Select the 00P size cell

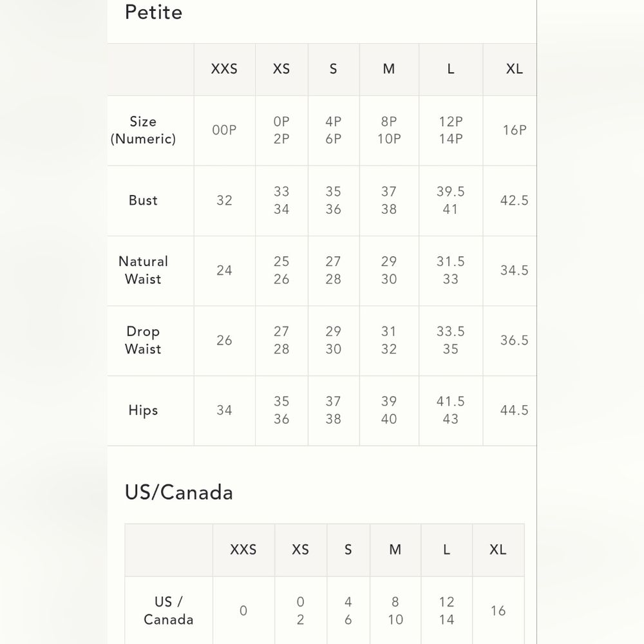tap(224, 130)
